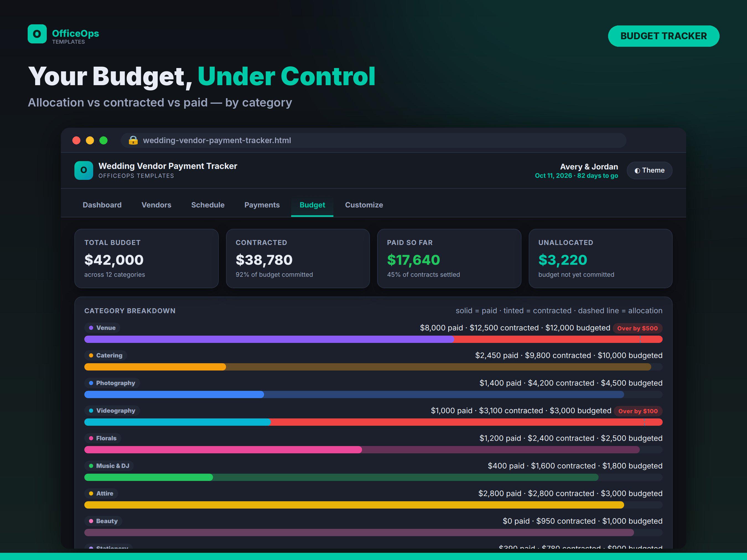Click the lock icon in the address bar

pyautogui.click(x=133, y=140)
